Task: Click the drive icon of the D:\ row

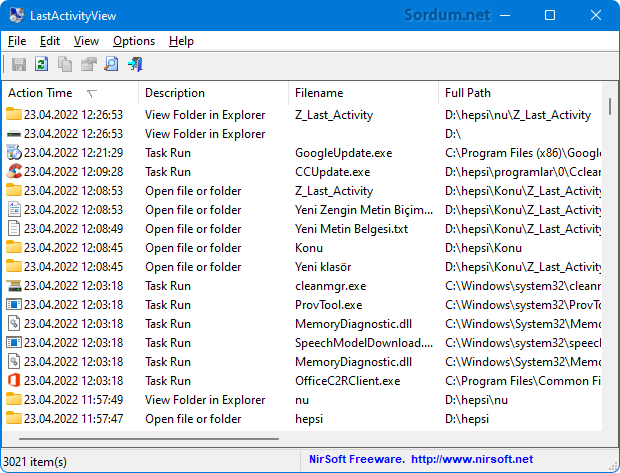Action: [x=14, y=134]
